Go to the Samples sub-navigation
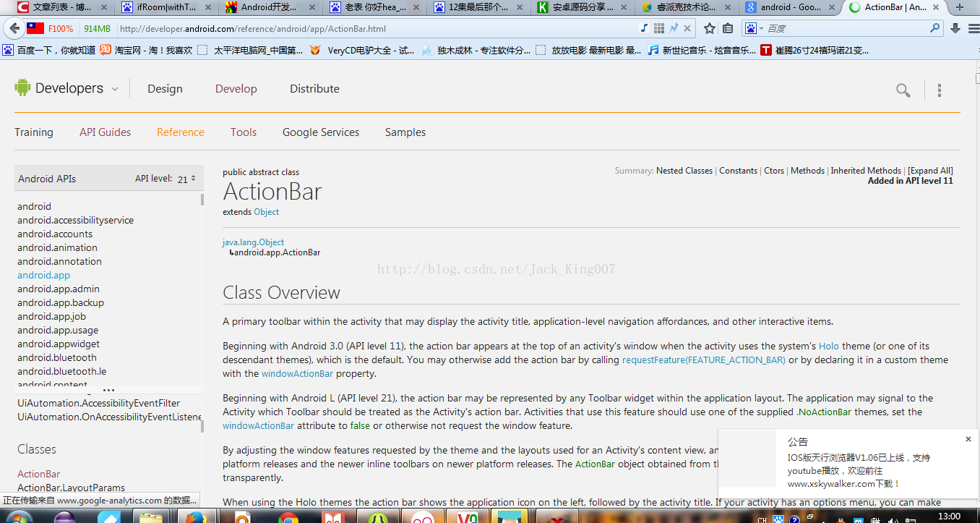The image size is (980, 523). pos(405,132)
